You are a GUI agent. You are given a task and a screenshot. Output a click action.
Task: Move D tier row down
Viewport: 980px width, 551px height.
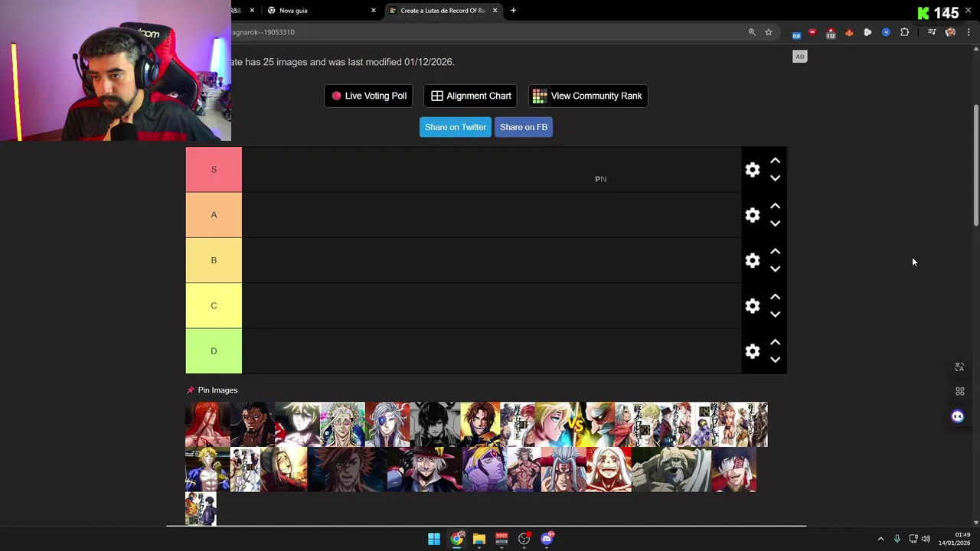[775, 360]
